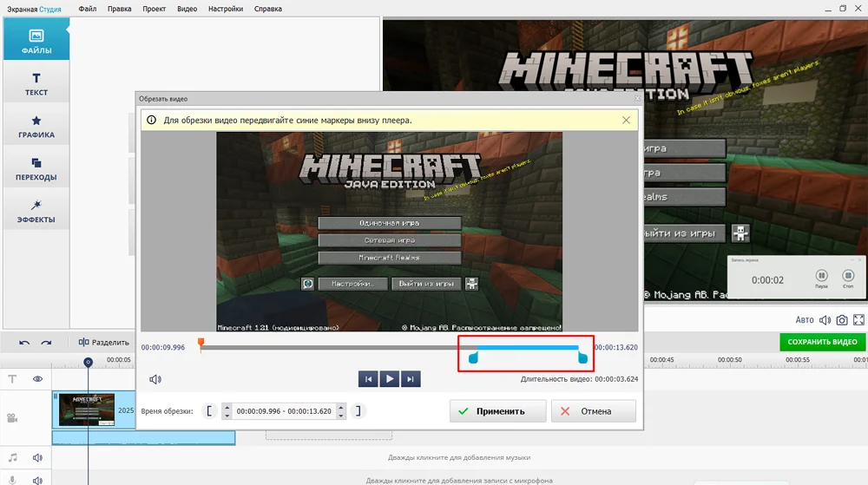Click the undo arrow above timeline
This screenshot has height=485, width=868.
[24, 343]
